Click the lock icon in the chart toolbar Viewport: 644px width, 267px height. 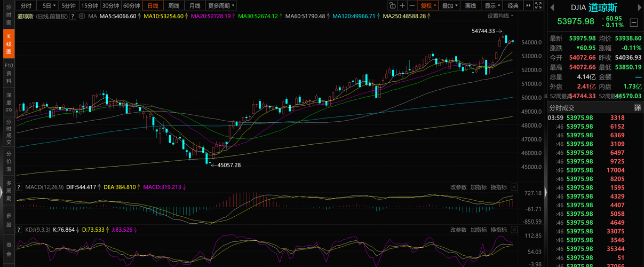392,5
